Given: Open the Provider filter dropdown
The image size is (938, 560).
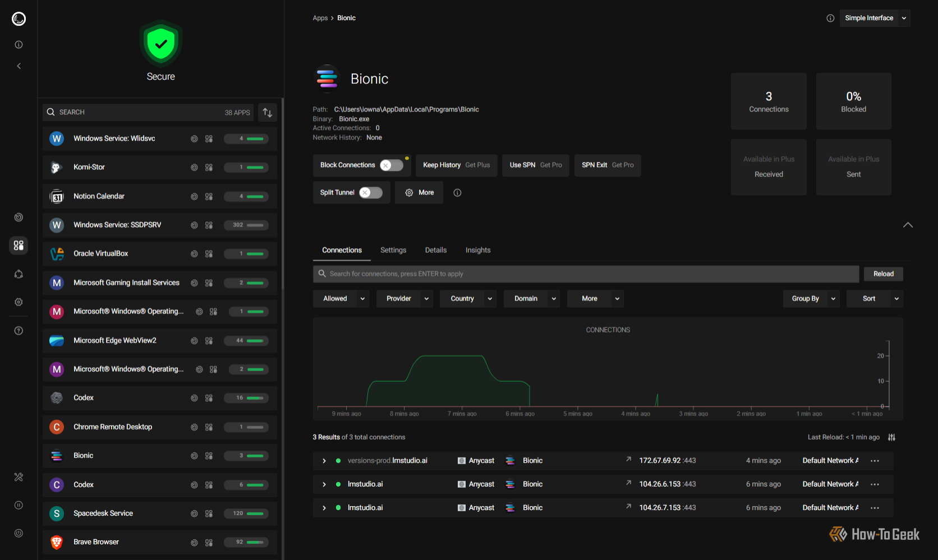Looking at the screenshot, I should 405,299.
